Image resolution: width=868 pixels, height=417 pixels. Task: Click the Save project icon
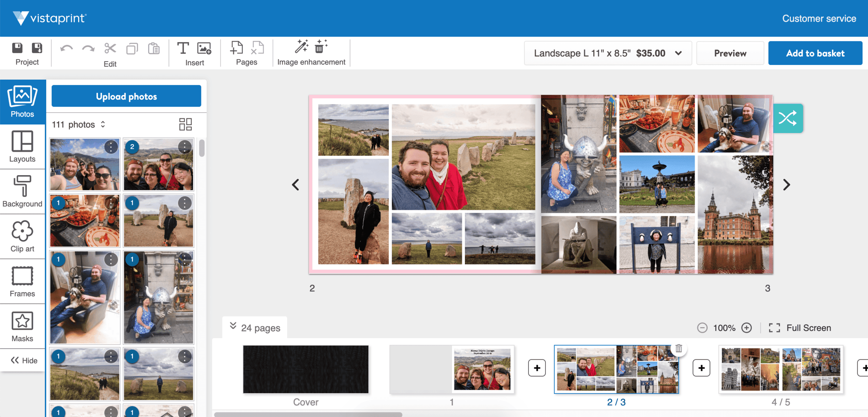point(17,48)
